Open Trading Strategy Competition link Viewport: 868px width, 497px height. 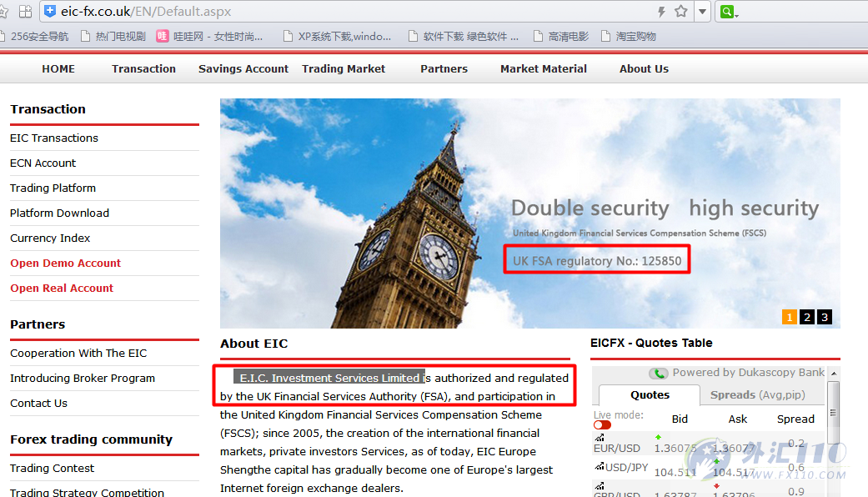tap(87, 492)
